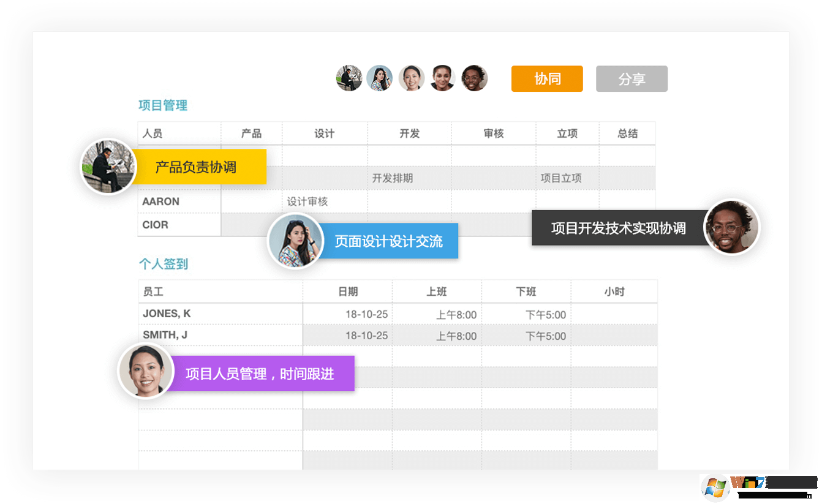Screen dimensions: 822x504
Task: Select the 审核 column header
Action: tap(493, 134)
